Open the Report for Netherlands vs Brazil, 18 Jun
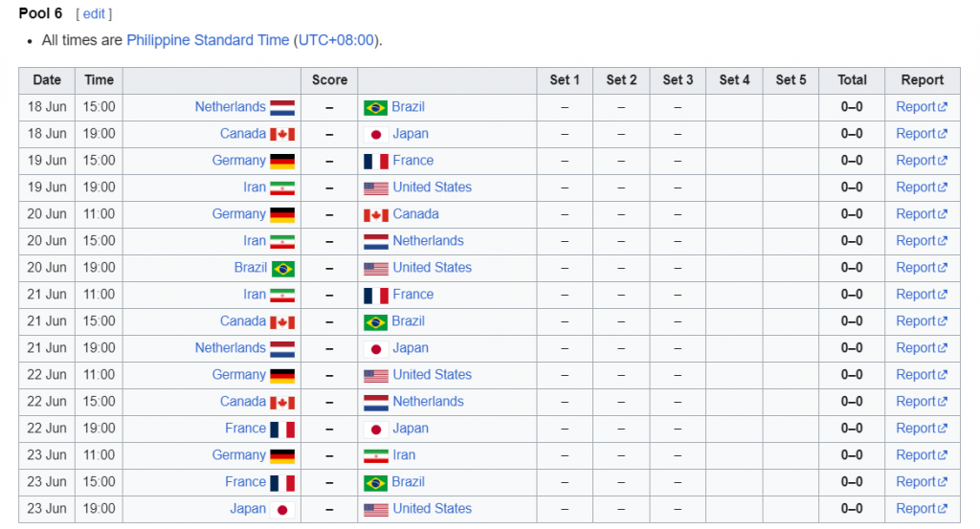The width and height of the screenshot is (980, 529). point(922,107)
